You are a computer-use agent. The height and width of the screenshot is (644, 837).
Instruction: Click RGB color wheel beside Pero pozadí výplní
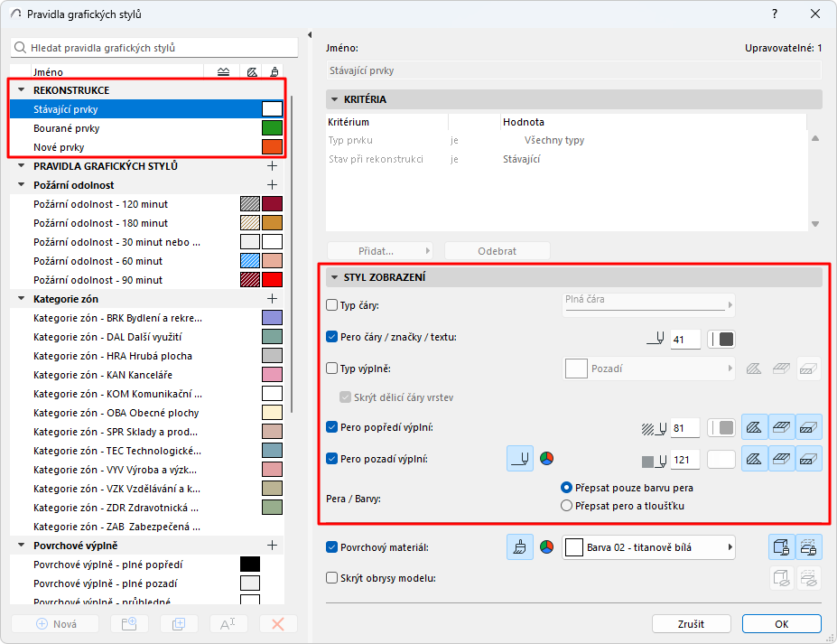[546, 459]
